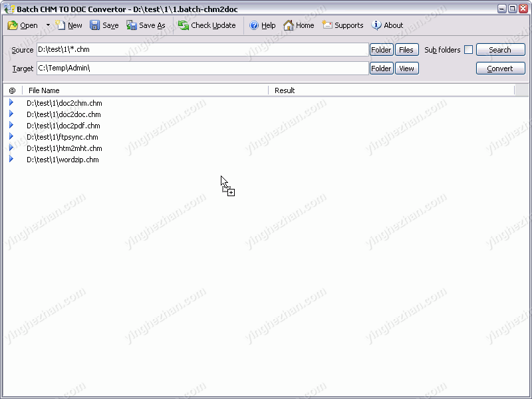Expand the Open button dropdown arrow

(x=48, y=25)
